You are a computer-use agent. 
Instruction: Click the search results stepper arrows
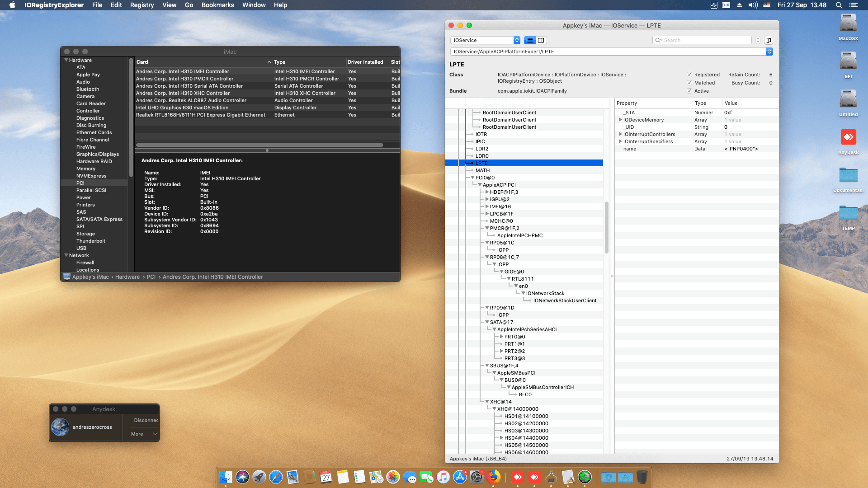pos(758,40)
